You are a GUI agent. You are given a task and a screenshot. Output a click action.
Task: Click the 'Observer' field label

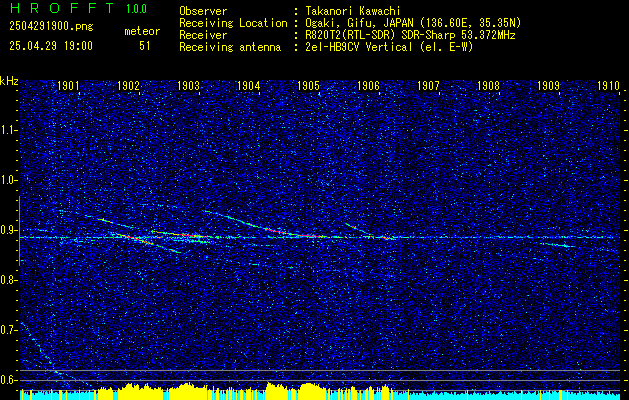click(203, 11)
